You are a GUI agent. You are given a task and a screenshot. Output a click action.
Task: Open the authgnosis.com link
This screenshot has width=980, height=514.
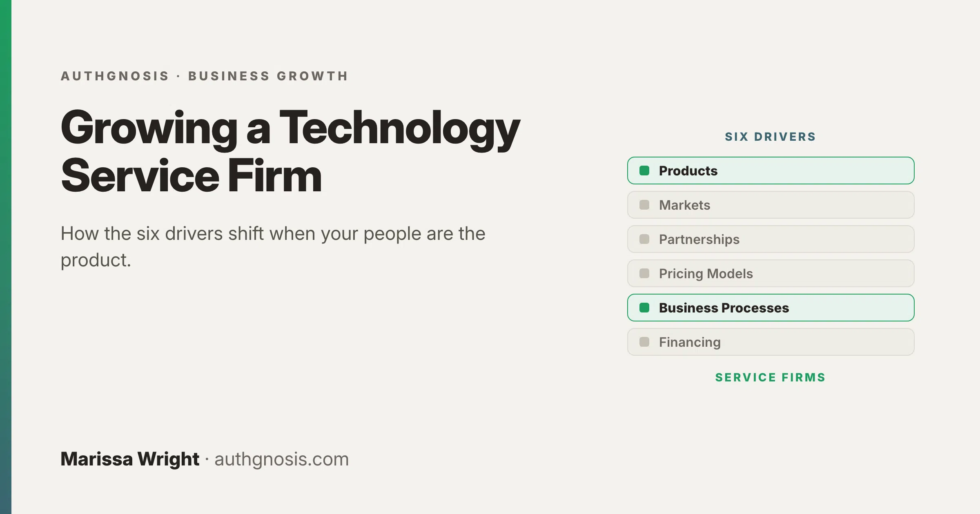(x=282, y=459)
